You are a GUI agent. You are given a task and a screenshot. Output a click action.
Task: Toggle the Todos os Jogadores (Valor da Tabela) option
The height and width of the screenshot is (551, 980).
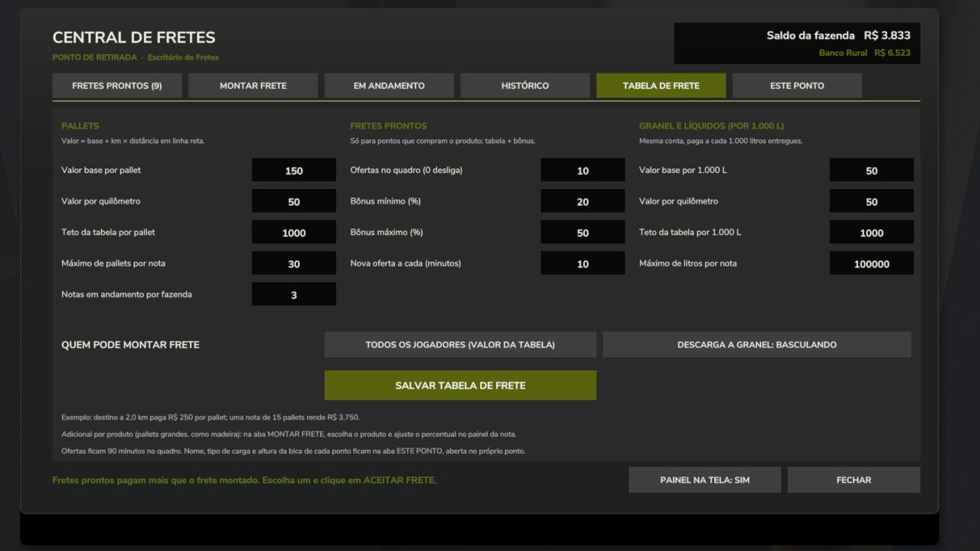460,344
